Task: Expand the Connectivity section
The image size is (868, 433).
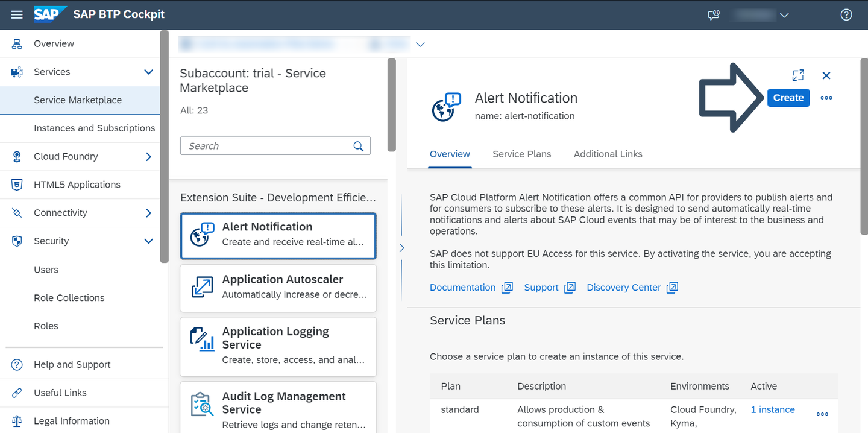Action: [149, 213]
